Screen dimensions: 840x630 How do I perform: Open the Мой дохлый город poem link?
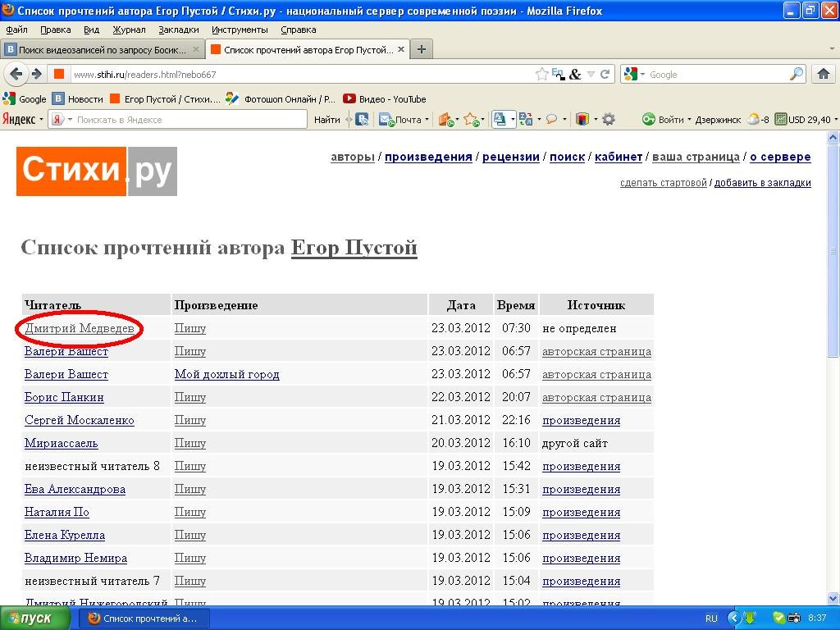(x=226, y=374)
